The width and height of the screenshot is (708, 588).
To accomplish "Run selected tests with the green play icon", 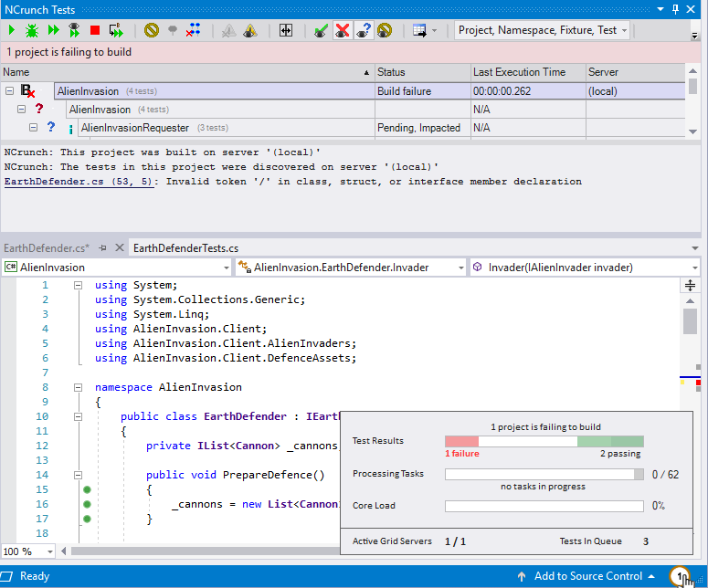I will point(12,30).
